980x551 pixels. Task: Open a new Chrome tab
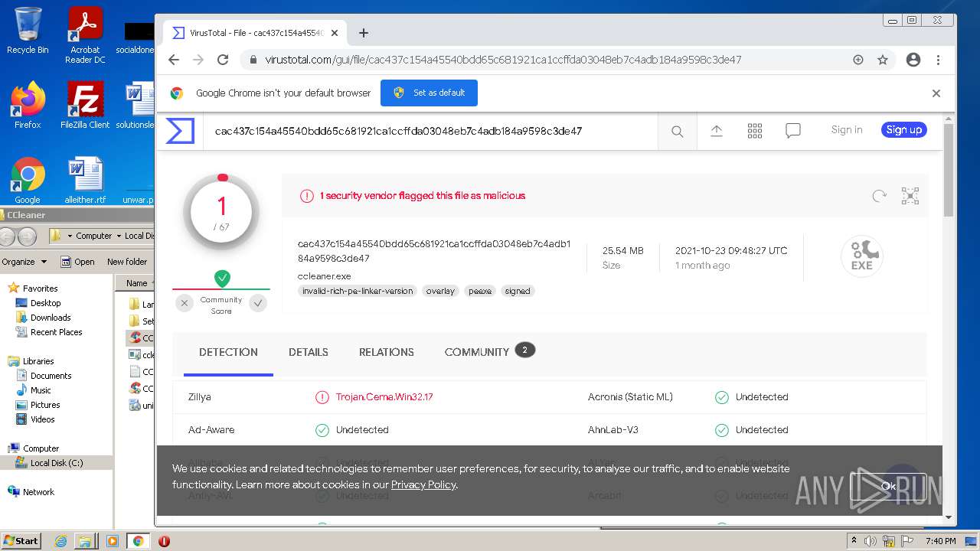[x=364, y=33]
